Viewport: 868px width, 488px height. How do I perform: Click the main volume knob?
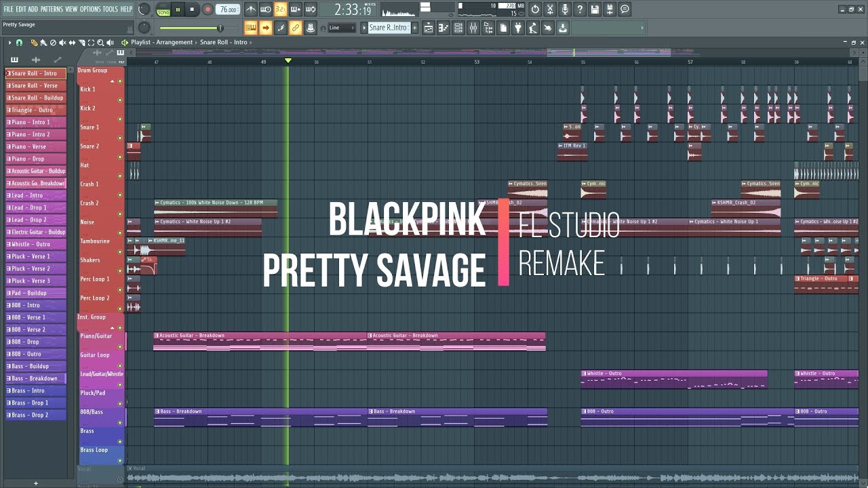pos(144,9)
